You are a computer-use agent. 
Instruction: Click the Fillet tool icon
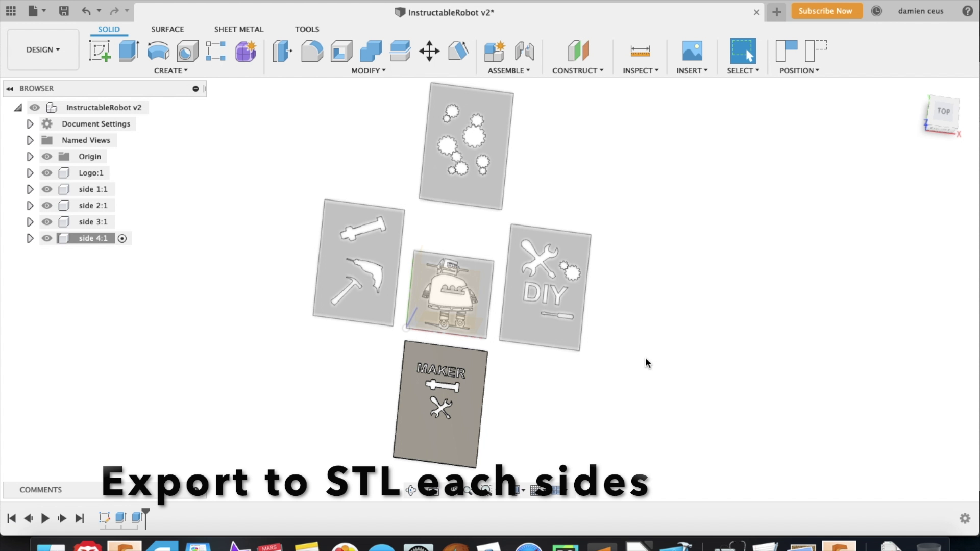(312, 52)
